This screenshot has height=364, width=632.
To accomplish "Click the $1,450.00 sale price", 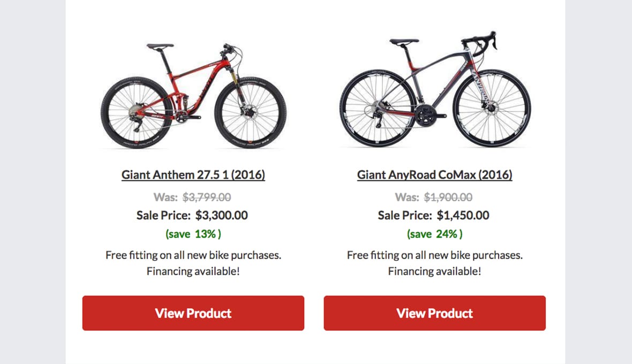I will (x=463, y=215).
